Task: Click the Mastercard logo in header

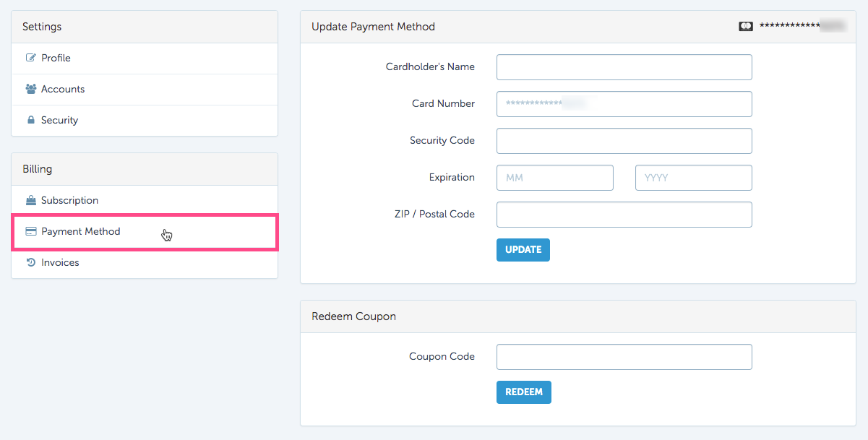Action: click(746, 26)
